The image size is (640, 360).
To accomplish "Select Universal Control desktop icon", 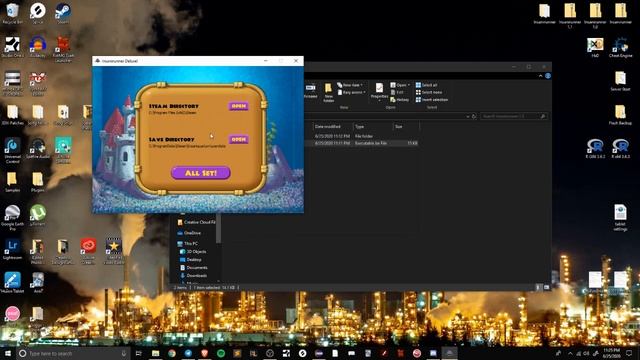I will (x=12, y=150).
